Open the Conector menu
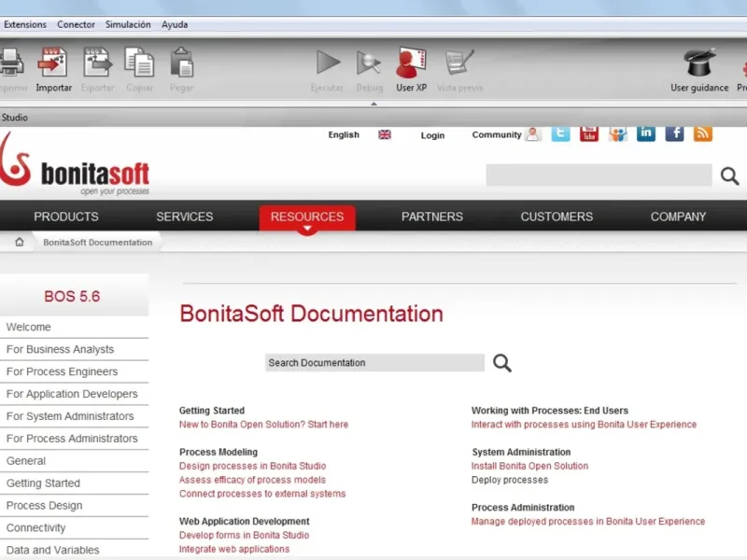747x560 pixels. coord(76,24)
